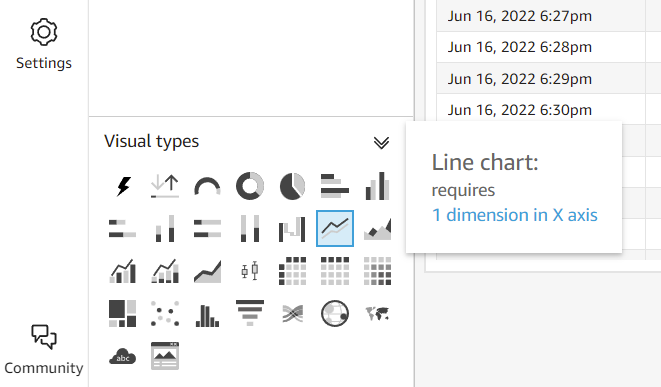Select the gauge chart visual

tap(207, 186)
